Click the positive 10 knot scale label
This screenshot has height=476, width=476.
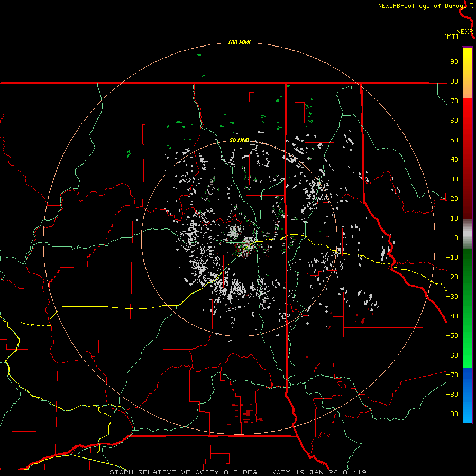click(454, 218)
